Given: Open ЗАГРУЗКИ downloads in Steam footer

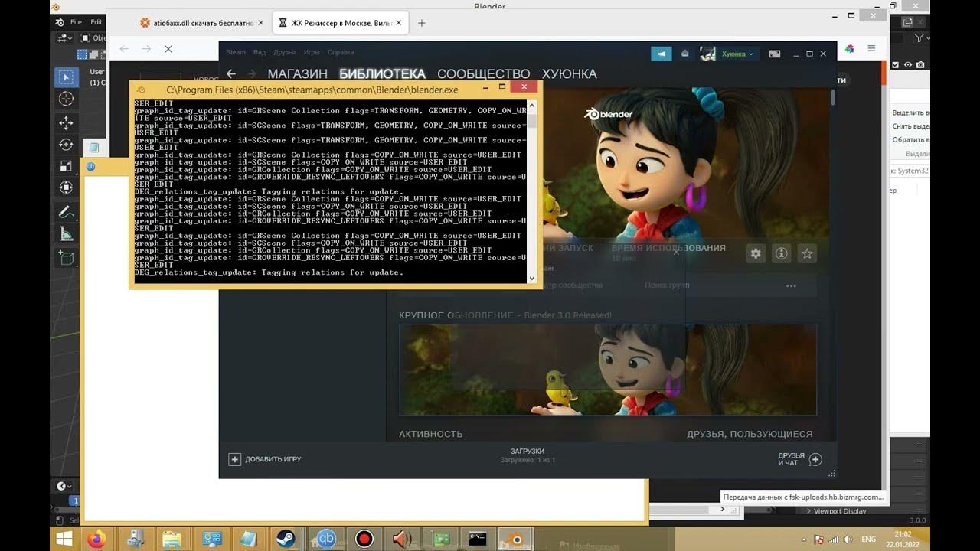Looking at the screenshot, I should pyautogui.click(x=528, y=452).
